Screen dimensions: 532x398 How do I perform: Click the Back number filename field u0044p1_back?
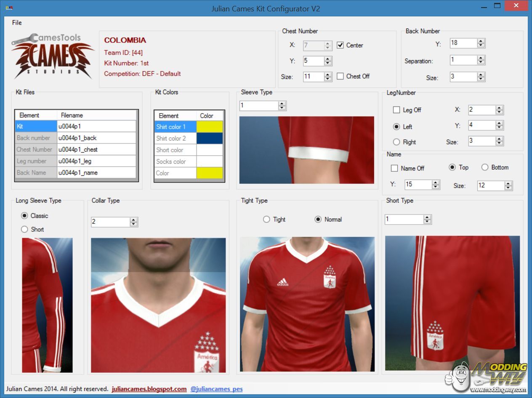click(x=96, y=138)
